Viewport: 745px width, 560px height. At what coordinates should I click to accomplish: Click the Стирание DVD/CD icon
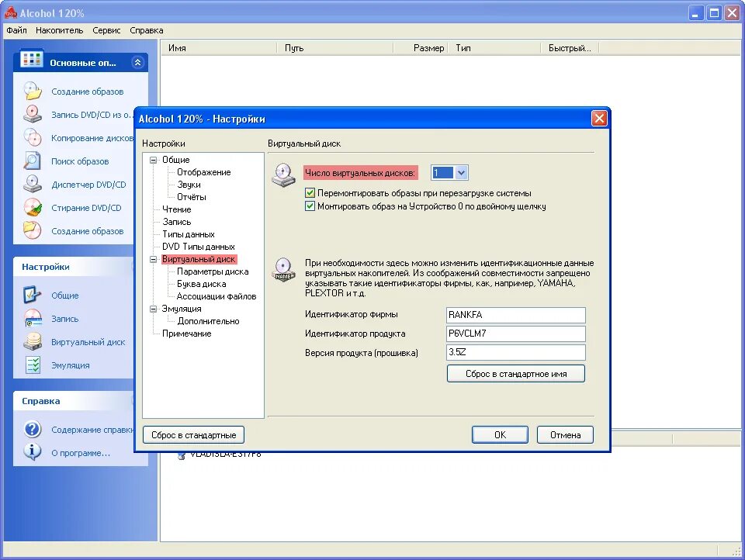pyautogui.click(x=33, y=207)
